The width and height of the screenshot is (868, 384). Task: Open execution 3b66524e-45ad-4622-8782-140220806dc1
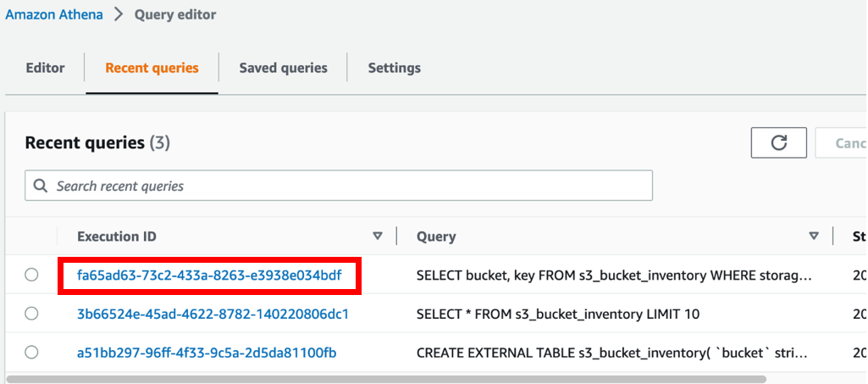click(x=213, y=314)
